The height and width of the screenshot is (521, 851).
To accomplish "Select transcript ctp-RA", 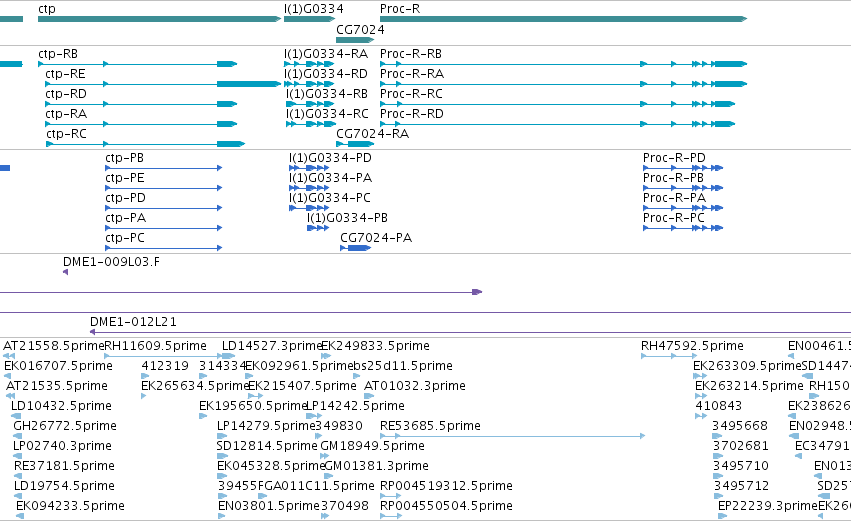I will tap(66, 114).
